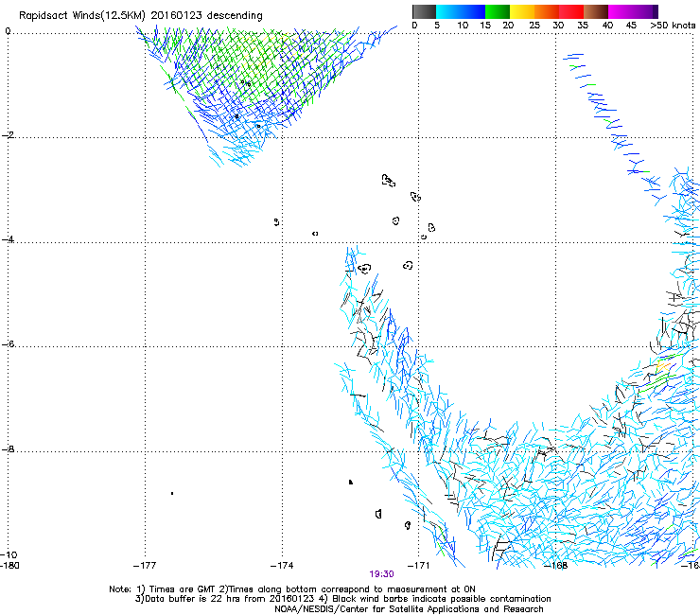The image size is (700, 615).
Task: Click the -8 latitude label
Action: pos(8,449)
